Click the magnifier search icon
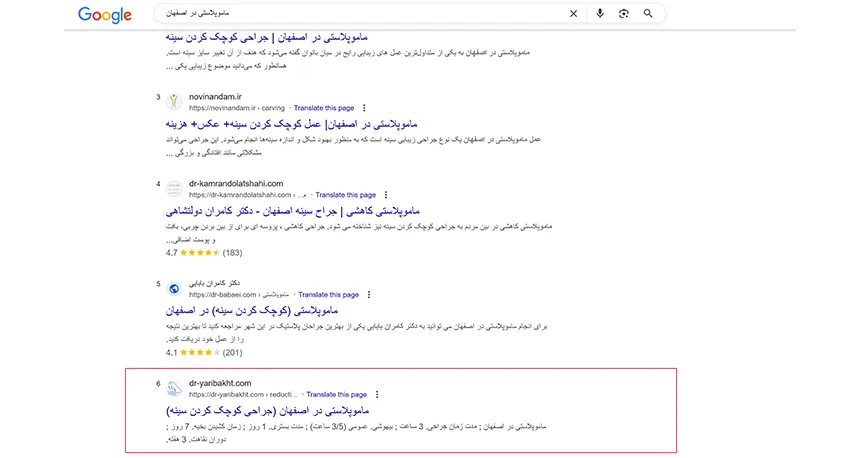 [x=648, y=14]
